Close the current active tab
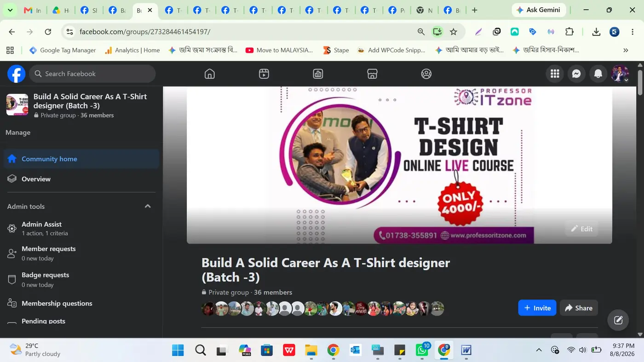644x362 pixels. click(150, 10)
